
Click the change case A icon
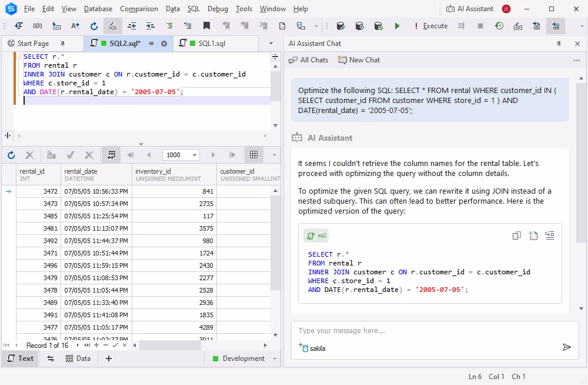75,26
